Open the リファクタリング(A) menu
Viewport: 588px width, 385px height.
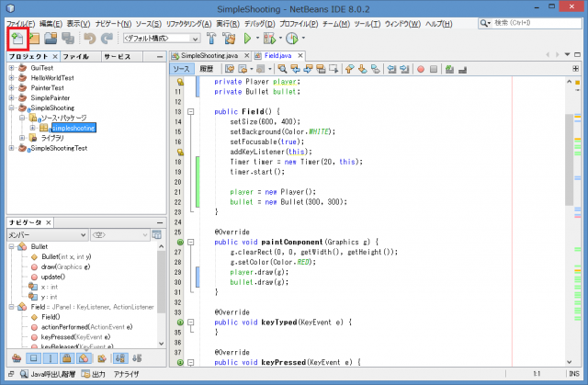(188, 24)
